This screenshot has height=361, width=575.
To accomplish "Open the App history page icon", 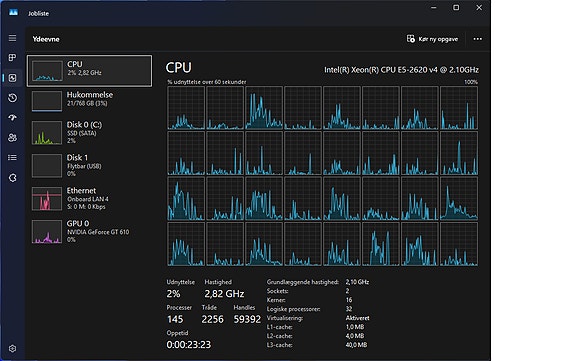I will [x=12, y=98].
